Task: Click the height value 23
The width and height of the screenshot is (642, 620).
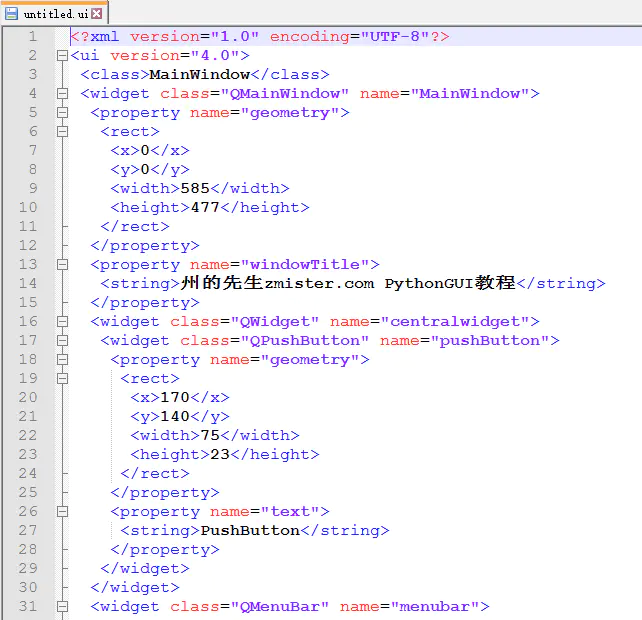Action: [220, 454]
